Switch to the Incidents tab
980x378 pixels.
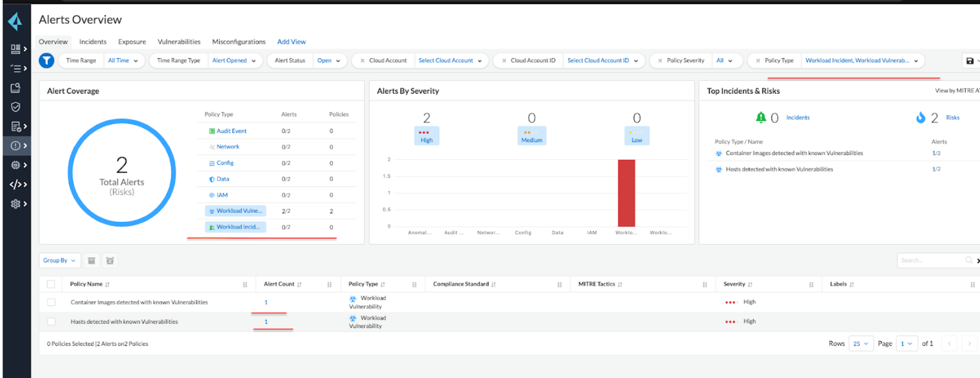tap(93, 41)
